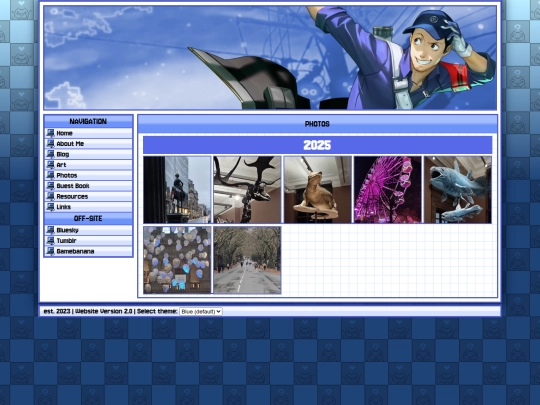Click the computer icon beside Gamebanana
Screen dimensions: 540x405
[50, 251]
